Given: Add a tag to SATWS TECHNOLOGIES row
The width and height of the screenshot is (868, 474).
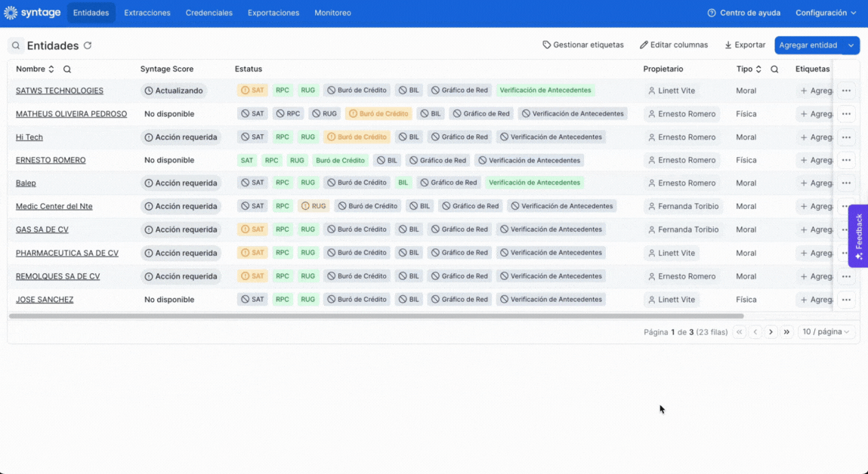Looking at the screenshot, I should (x=815, y=91).
